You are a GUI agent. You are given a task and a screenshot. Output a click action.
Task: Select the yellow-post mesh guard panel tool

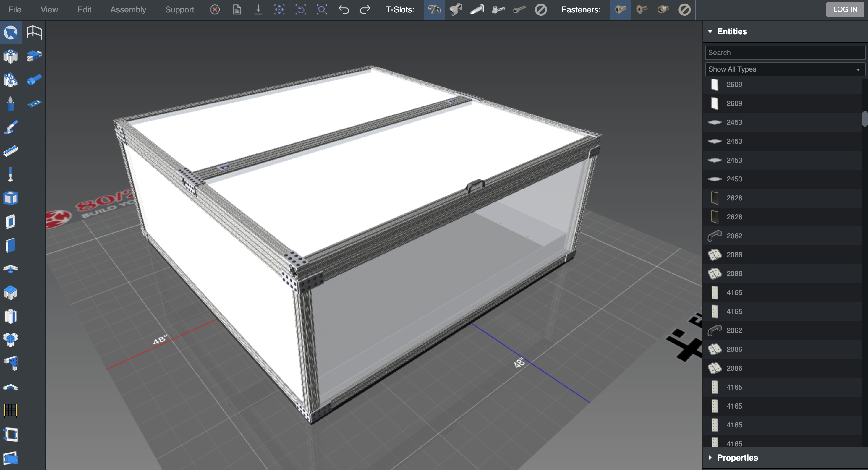(x=11, y=411)
